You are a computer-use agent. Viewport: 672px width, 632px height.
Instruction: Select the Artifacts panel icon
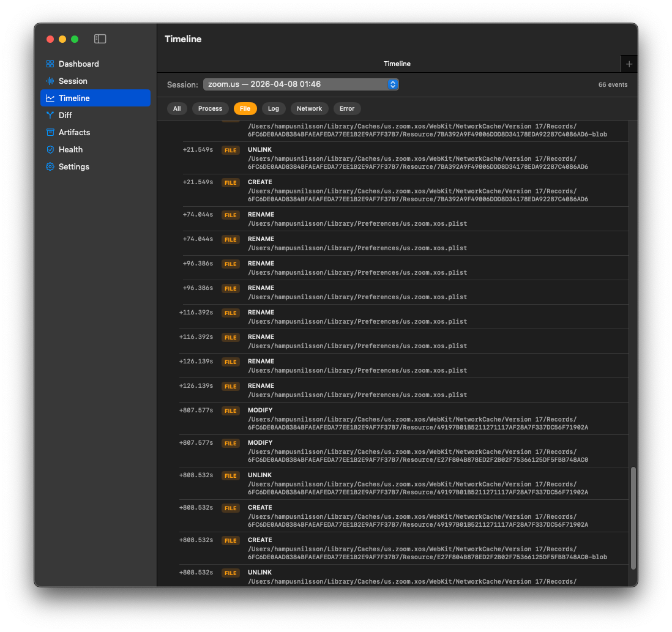(50, 132)
